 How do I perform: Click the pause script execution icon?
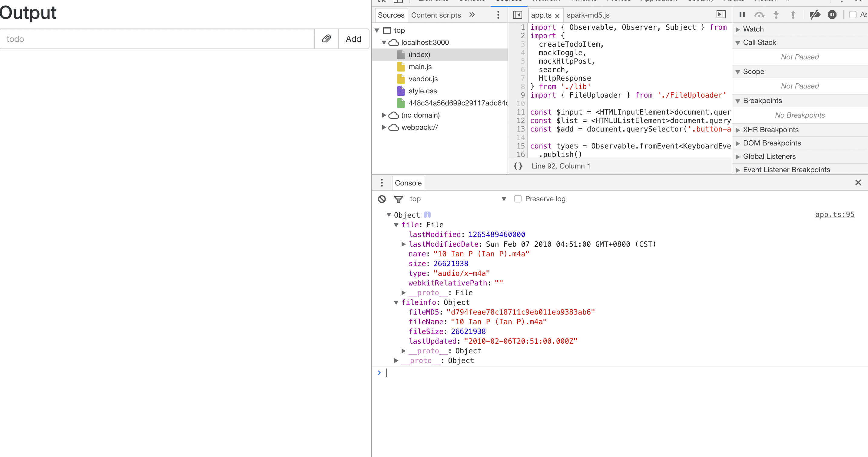click(x=742, y=15)
